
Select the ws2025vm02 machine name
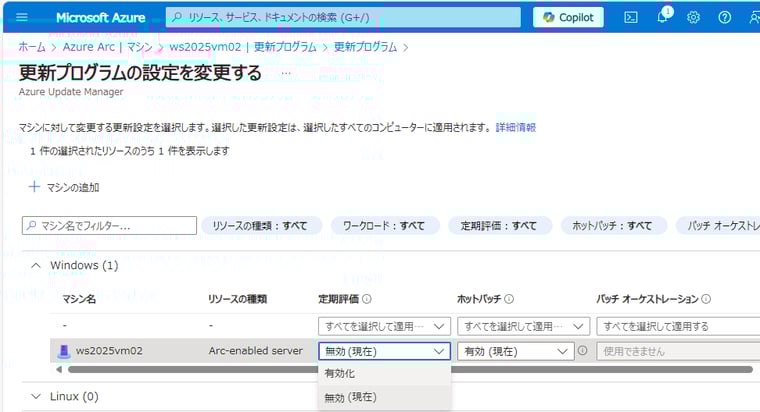click(x=109, y=351)
